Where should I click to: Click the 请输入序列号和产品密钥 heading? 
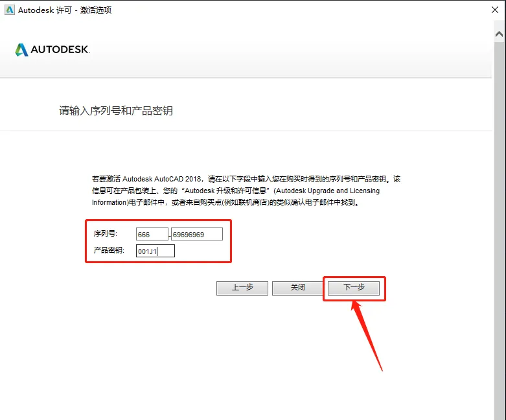[116, 111]
